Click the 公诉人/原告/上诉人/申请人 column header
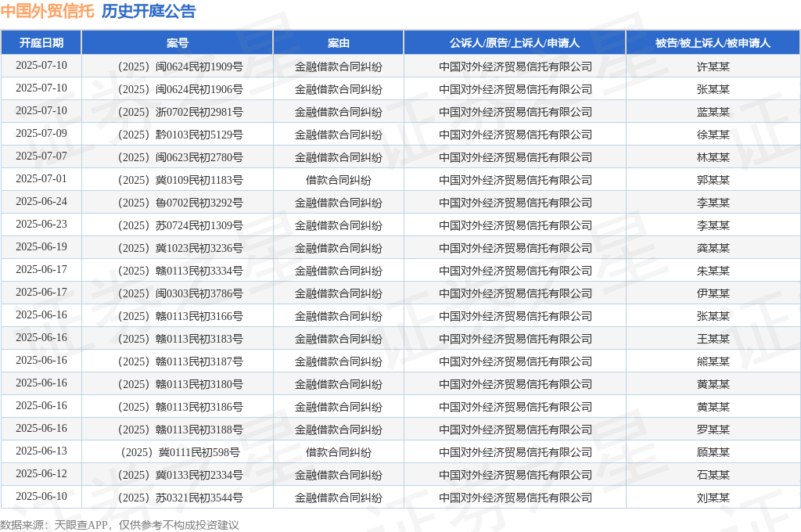Screen dimensions: 801x532 point(515,43)
